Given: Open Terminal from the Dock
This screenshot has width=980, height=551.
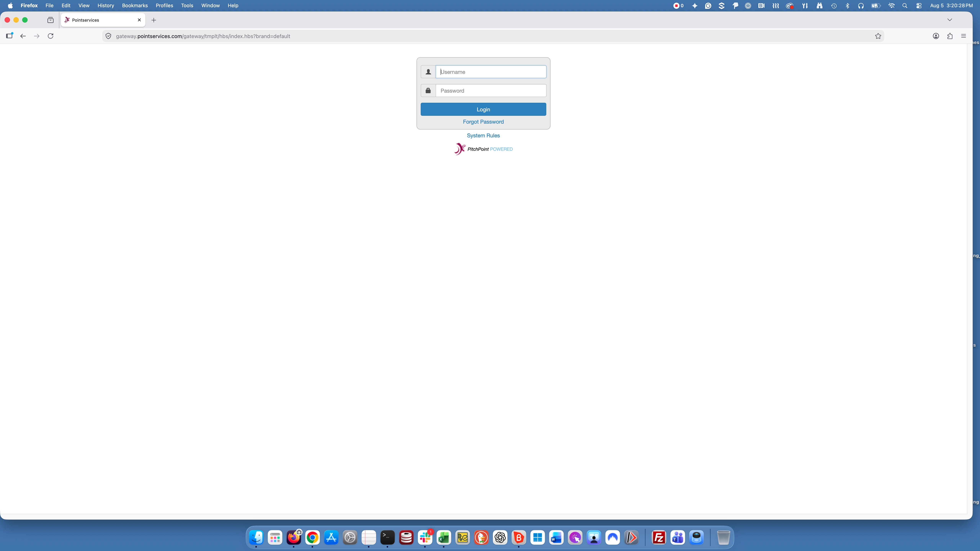Looking at the screenshot, I should point(387,538).
